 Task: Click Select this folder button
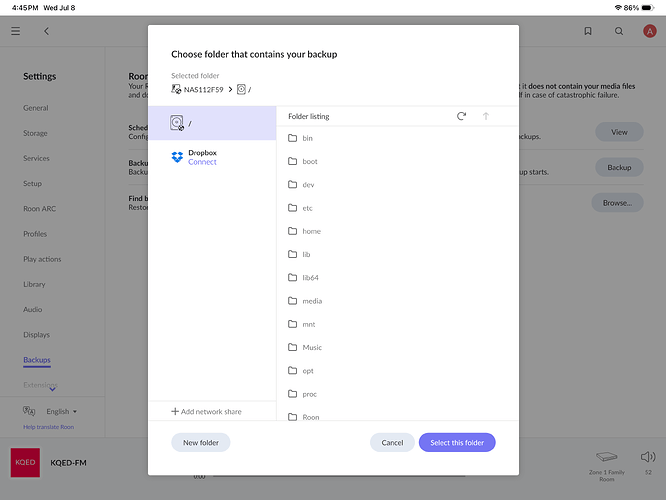click(x=457, y=443)
